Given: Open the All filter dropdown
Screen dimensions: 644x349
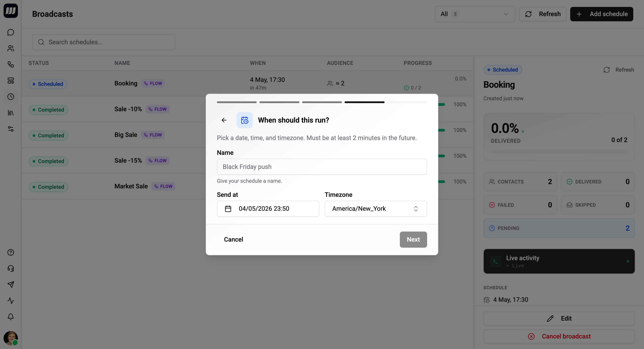Looking at the screenshot, I should click(x=475, y=14).
